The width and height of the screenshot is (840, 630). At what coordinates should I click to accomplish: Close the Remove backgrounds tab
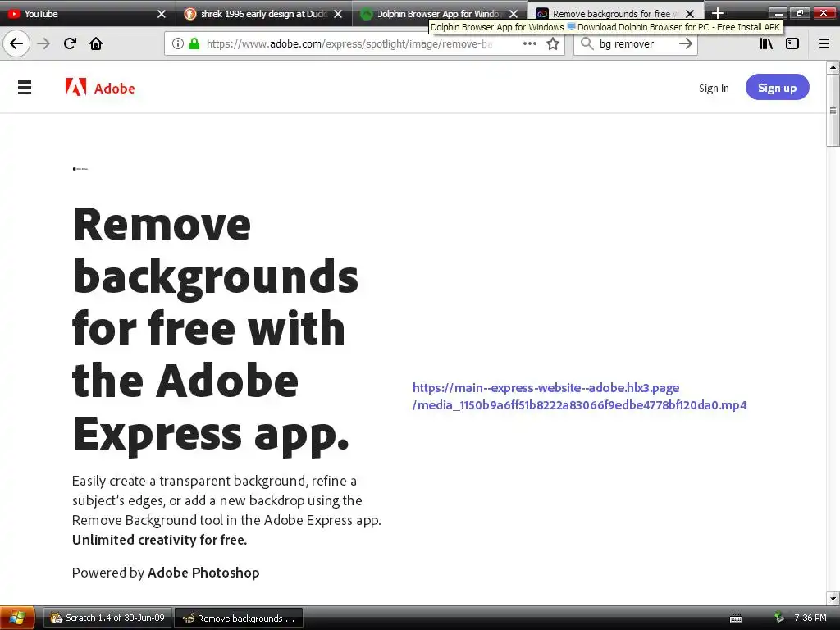(x=690, y=14)
